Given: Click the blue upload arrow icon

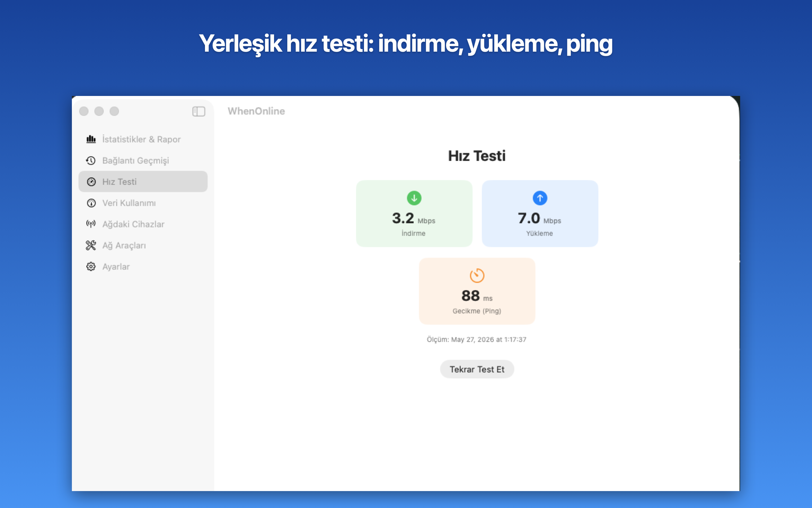Looking at the screenshot, I should pos(540,198).
